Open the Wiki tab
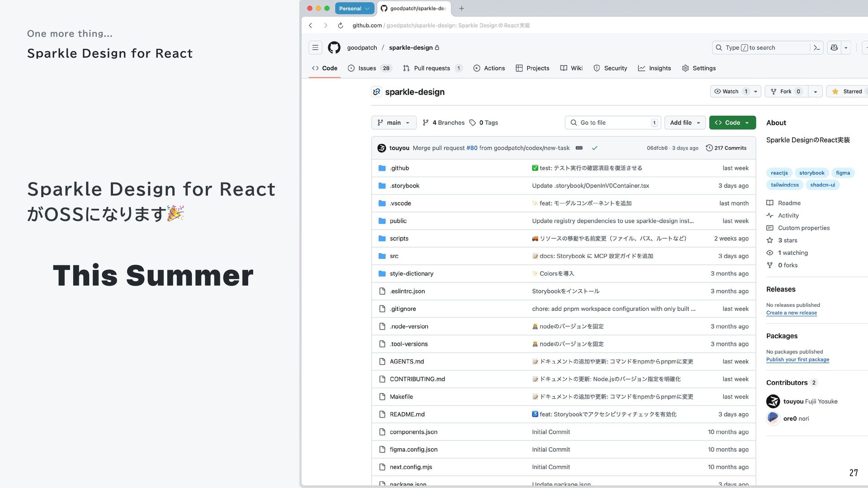The height and width of the screenshot is (488, 868). pyautogui.click(x=571, y=68)
